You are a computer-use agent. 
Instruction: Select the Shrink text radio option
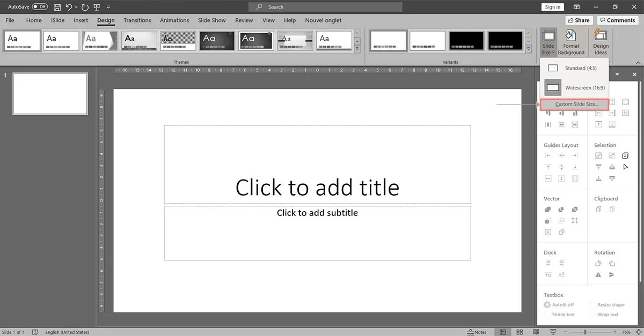[547, 315]
